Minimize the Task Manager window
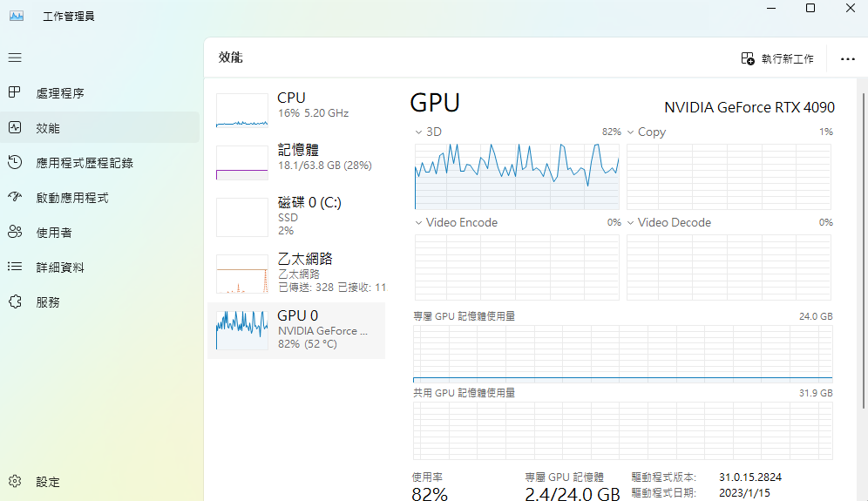868x501 pixels. [x=771, y=9]
